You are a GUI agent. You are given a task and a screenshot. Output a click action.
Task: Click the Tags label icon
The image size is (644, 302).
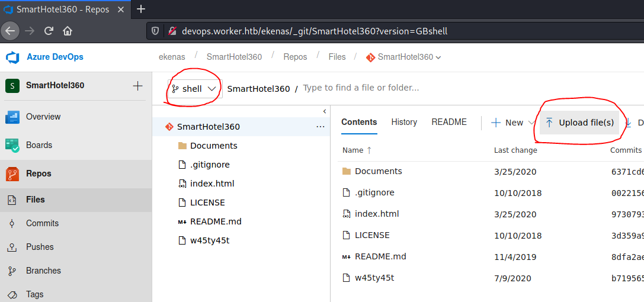[12, 295]
